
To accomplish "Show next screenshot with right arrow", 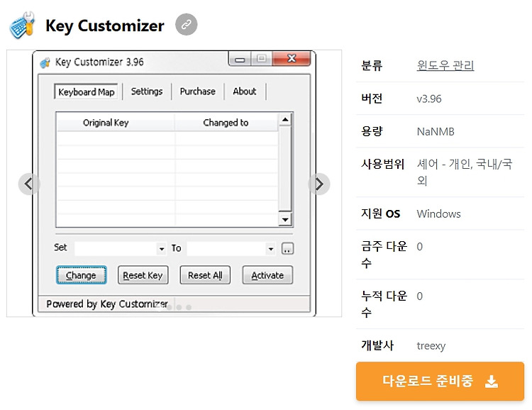I will tap(319, 184).
